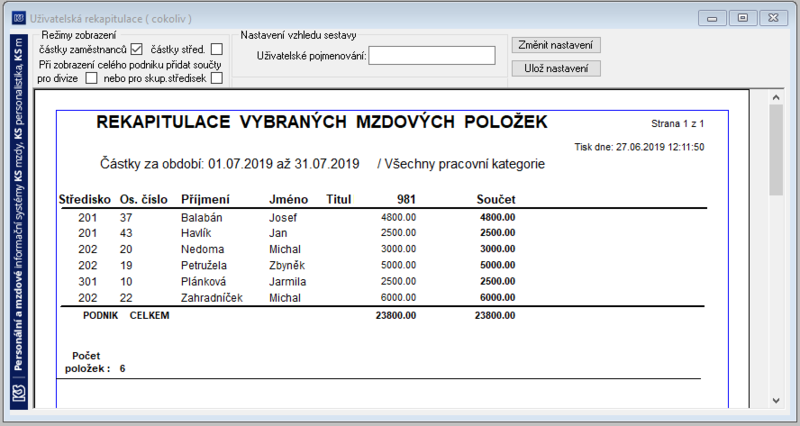This screenshot has width=800, height=426.
Task: Click the Všechny pracovní kategorie text
Action: click(x=464, y=164)
